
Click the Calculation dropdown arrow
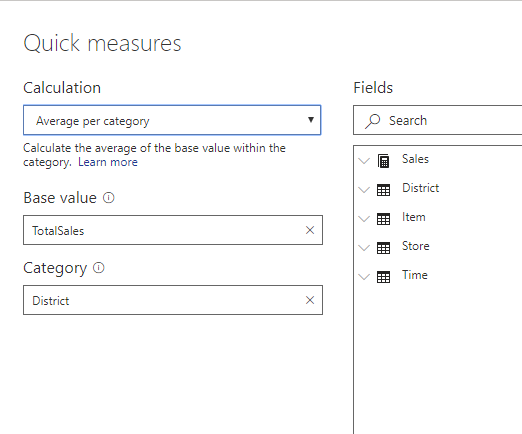click(311, 120)
